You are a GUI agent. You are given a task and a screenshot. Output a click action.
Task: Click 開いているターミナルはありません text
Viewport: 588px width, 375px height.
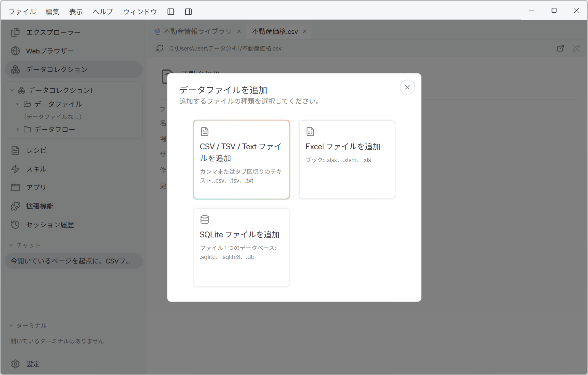(57, 341)
